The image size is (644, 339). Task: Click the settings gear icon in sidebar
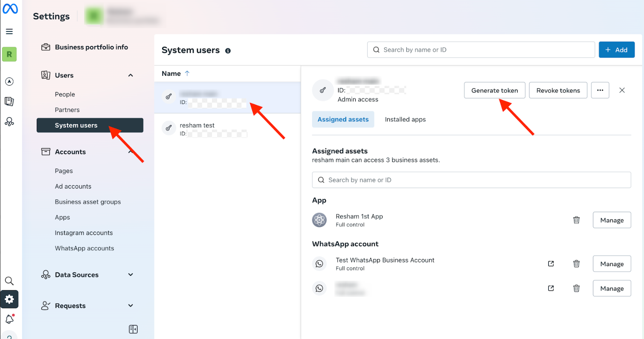tap(9, 299)
